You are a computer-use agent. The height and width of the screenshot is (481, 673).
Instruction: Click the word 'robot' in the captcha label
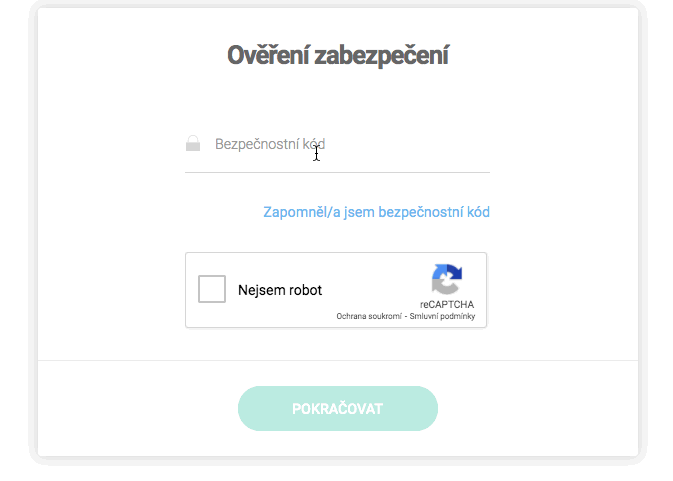tap(304, 291)
